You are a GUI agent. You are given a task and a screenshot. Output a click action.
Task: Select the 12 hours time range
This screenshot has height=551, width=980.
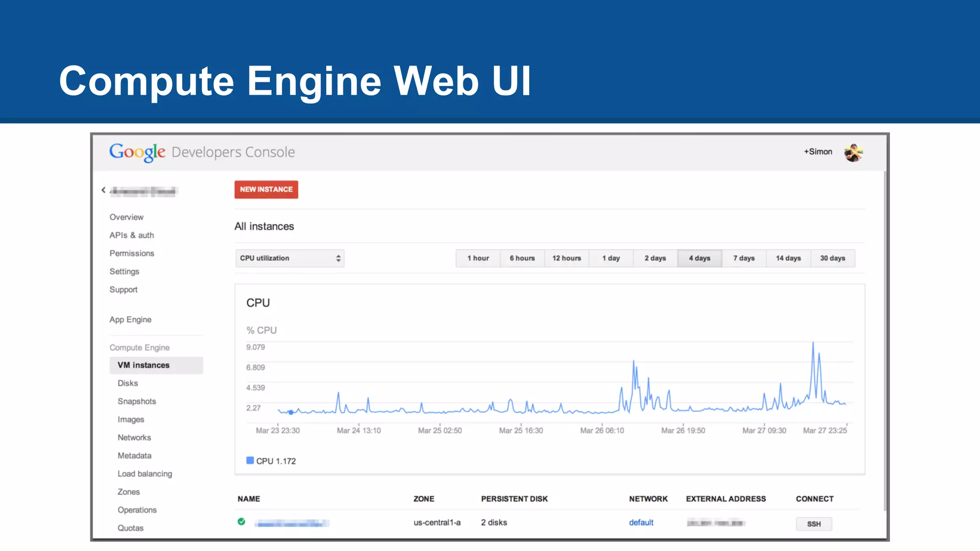click(567, 258)
